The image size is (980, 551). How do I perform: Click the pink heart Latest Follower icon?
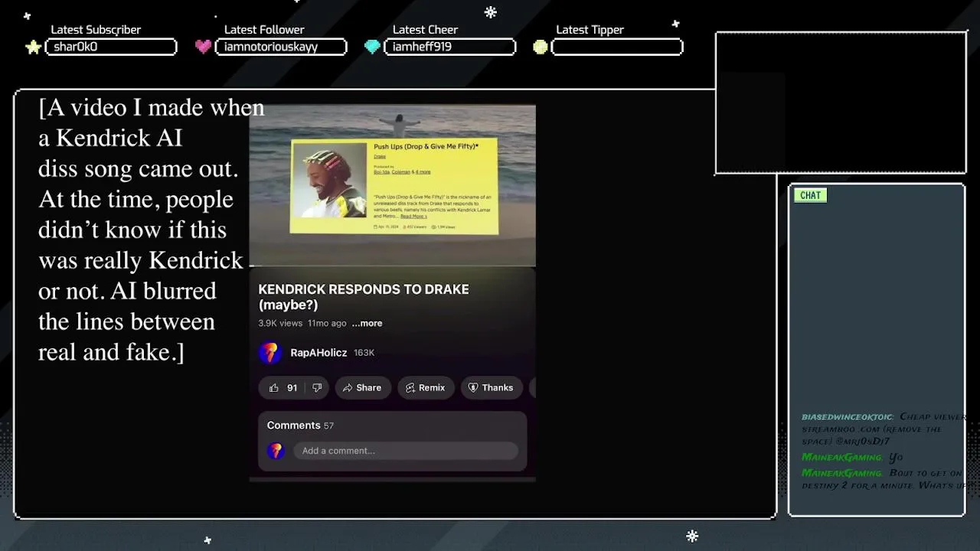click(203, 47)
